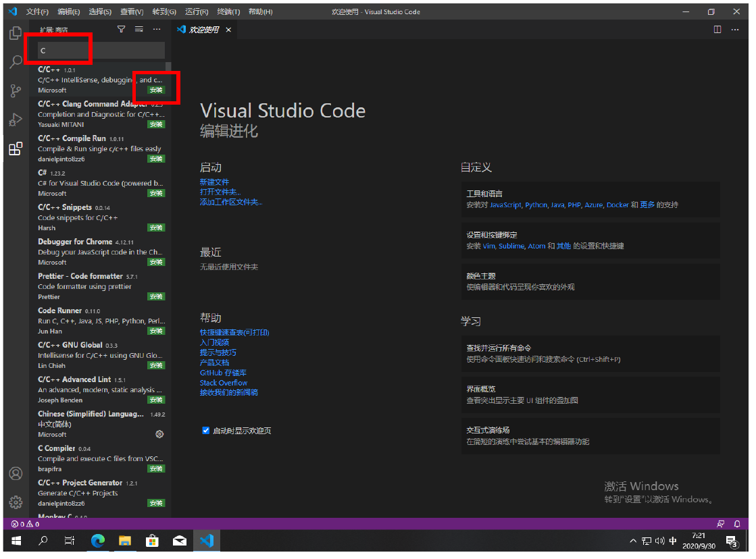Open the extensions panel more actions ellipsis
The width and height of the screenshot is (756, 559).
pyautogui.click(x=157, y=30)
